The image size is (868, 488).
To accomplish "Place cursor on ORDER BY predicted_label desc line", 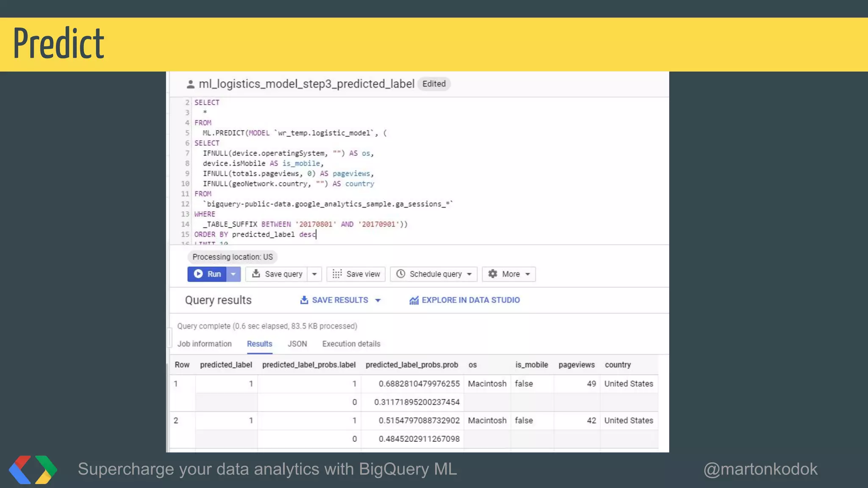I will coord(255,234).
